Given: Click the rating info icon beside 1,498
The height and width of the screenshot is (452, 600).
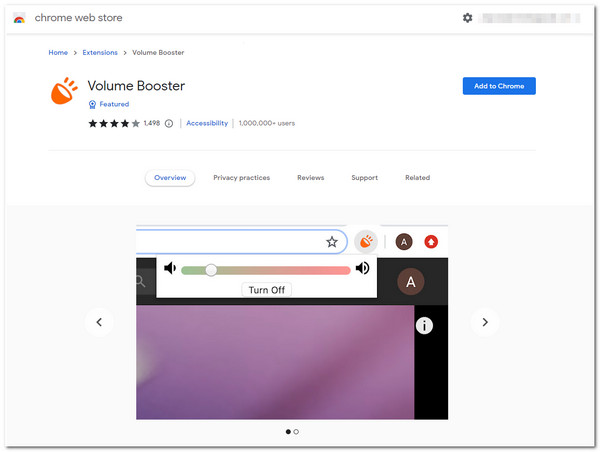Looking at the screenshot, I should [169, 123].
